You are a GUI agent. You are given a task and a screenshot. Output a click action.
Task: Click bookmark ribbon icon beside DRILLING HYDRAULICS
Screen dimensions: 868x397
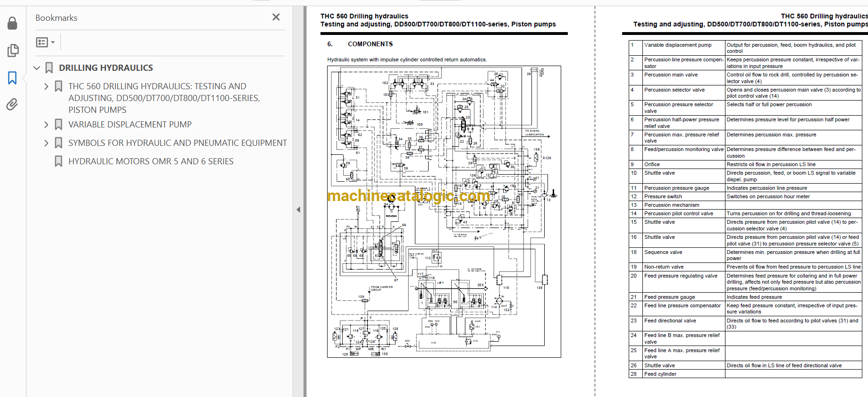tap(49, 68)
